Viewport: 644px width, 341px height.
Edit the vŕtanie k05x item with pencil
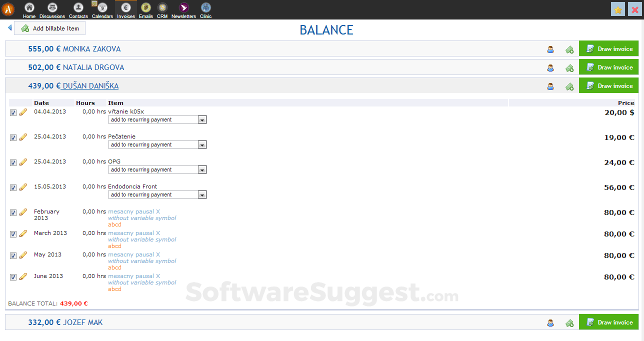click(x=23, y=112)
